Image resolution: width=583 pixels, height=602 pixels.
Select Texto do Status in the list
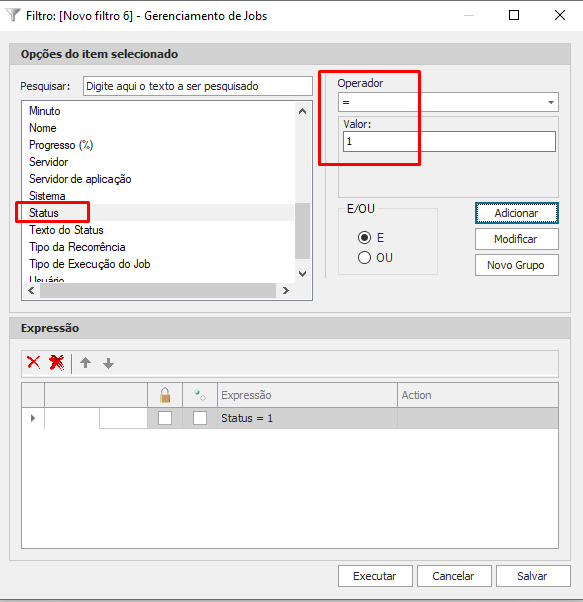66,230
